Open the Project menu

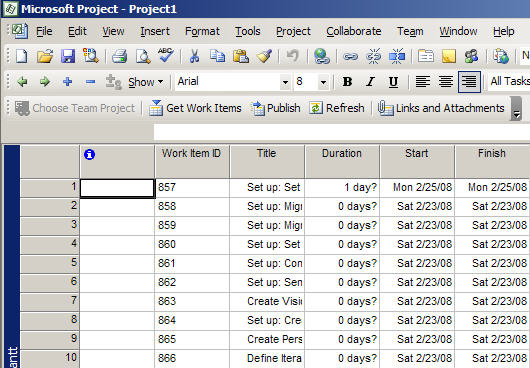(x=293, y=31)
